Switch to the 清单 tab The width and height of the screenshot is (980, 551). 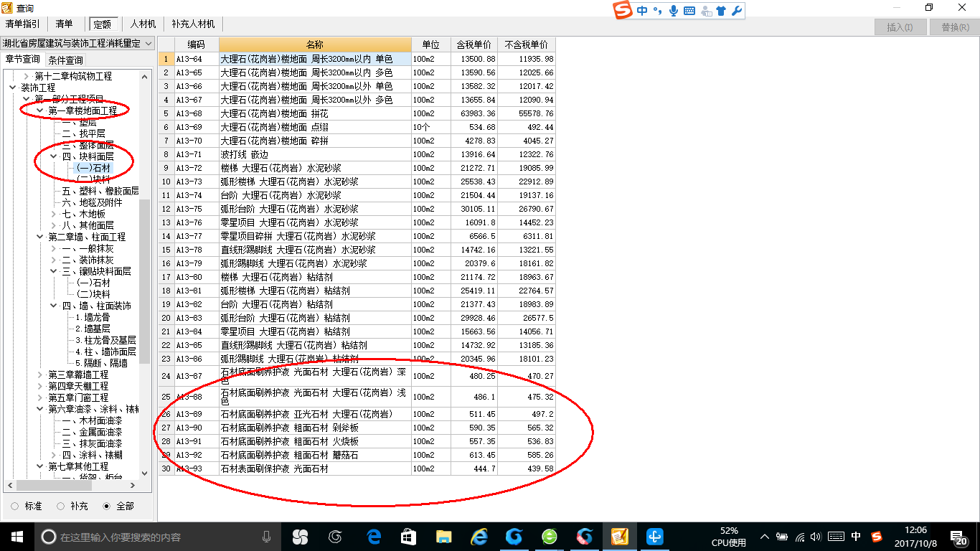pos(65,24)
